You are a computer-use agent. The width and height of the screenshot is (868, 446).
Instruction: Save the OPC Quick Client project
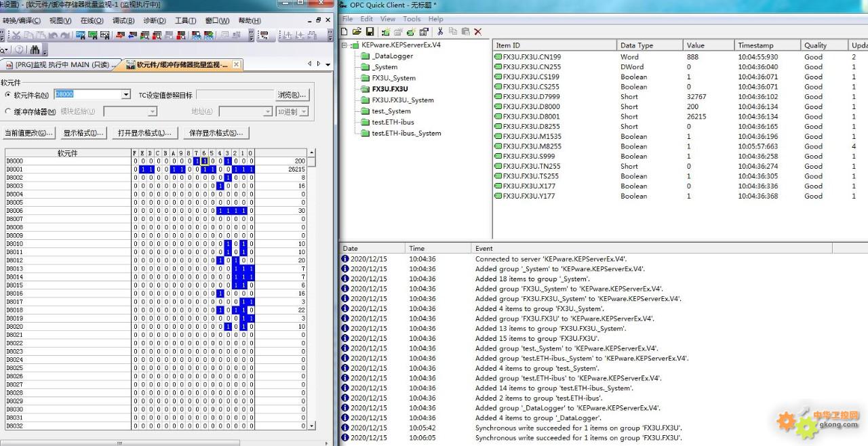click(x=370, y=32)
